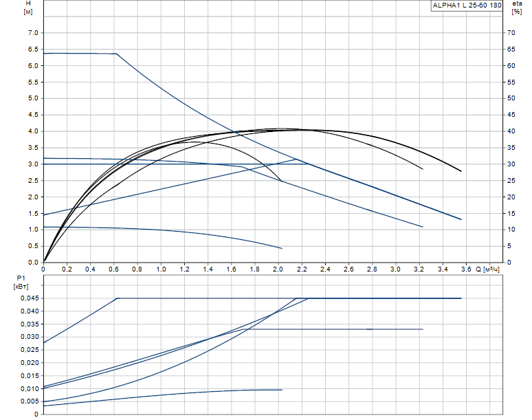Click the 3,6 flow axis value
Viewport: 532px width, 420px height.
(x=466, y=269)
